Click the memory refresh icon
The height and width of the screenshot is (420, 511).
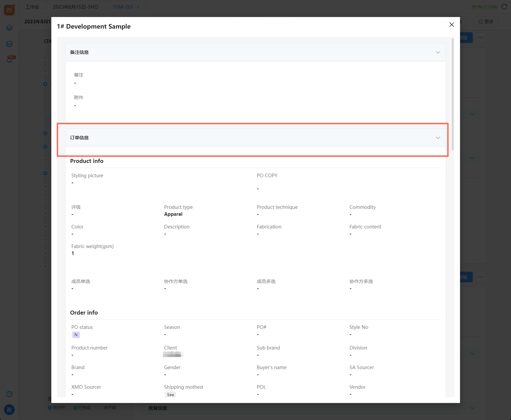pos(504,7)
